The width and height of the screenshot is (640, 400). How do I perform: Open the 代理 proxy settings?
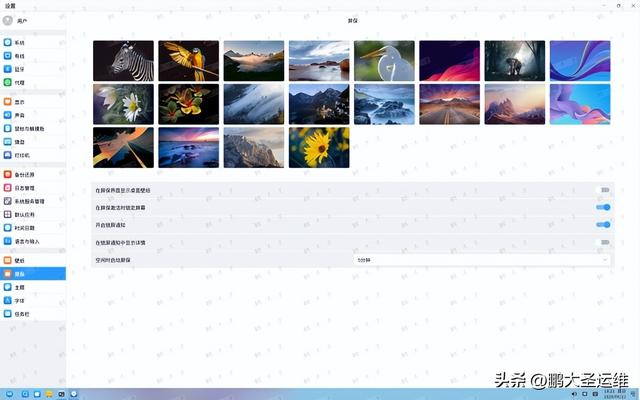[x=33, y=82]
